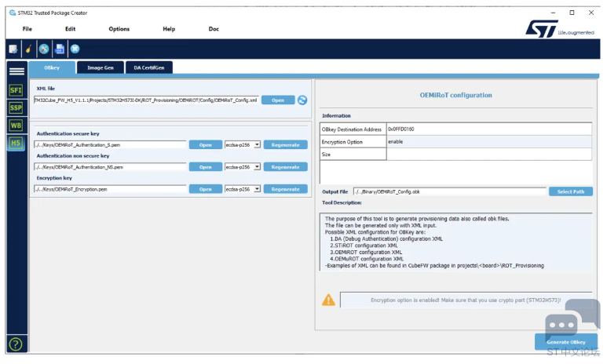Screen dimensions: 607x364
Task: Switch to the OBkey tab
Action: point(52,67)
